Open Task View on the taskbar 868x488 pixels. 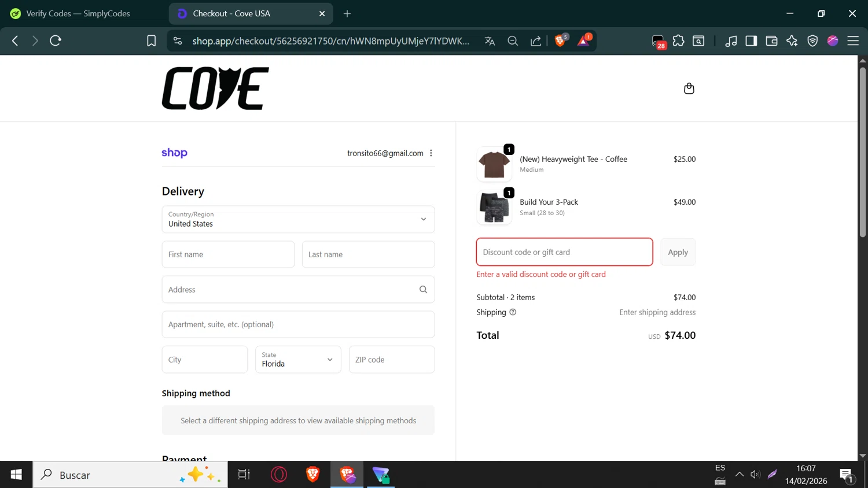click(244, 475)
